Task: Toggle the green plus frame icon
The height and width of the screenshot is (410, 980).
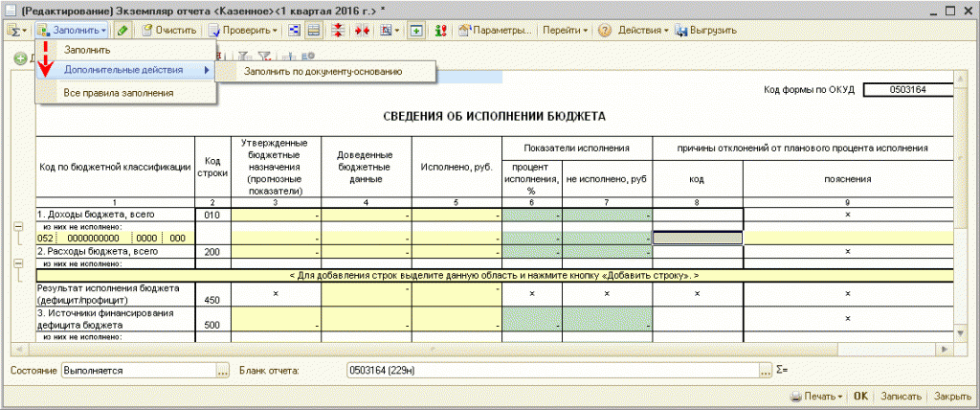Action: [415, 30]
